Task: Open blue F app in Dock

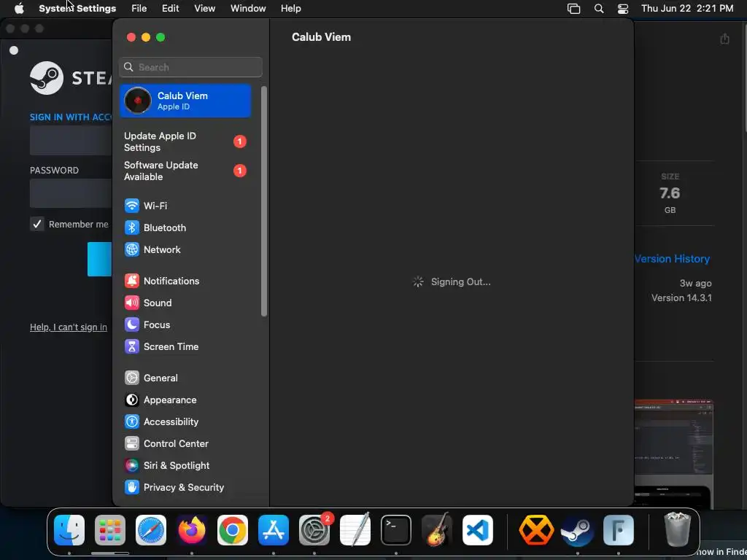Action: pyautogui.click(x=619, y=530)
